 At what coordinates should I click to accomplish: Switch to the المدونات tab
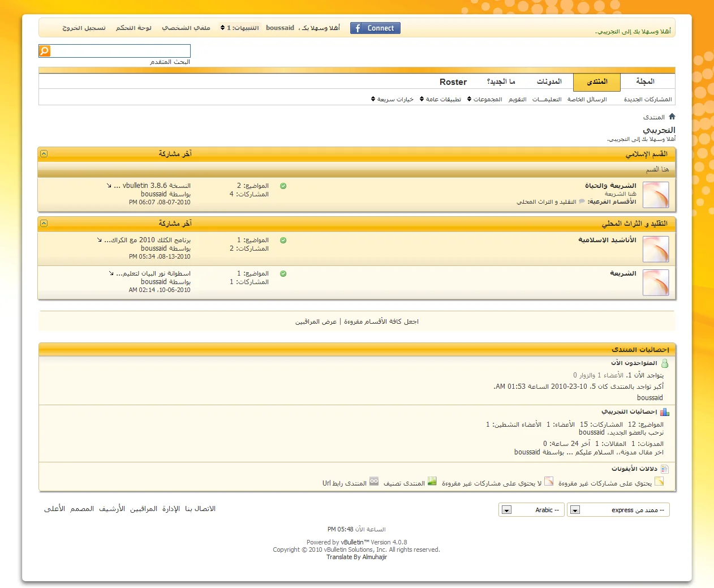click(x=549, y=81)
